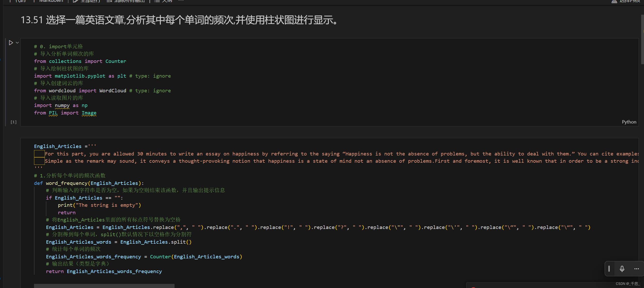Click the 'import matplotlib.pyplot as plt' line
Image resolution: width=644 pixels, height=288 pixels.
(x=102, y=76)
